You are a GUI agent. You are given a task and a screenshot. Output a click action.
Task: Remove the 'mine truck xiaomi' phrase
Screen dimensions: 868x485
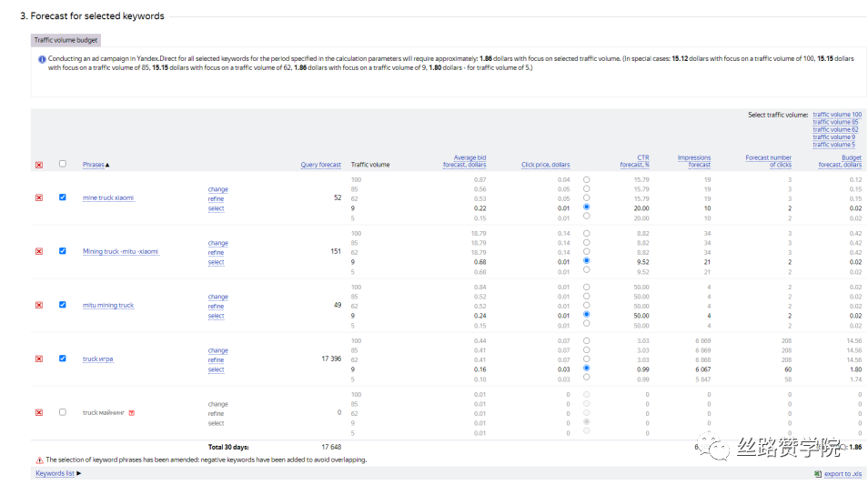39,197
